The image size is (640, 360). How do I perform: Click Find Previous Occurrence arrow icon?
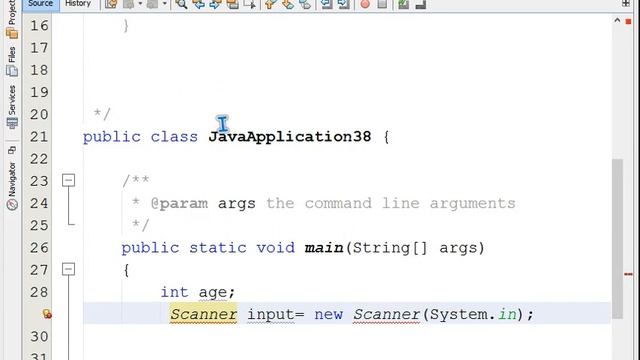(x=198, y=4)
